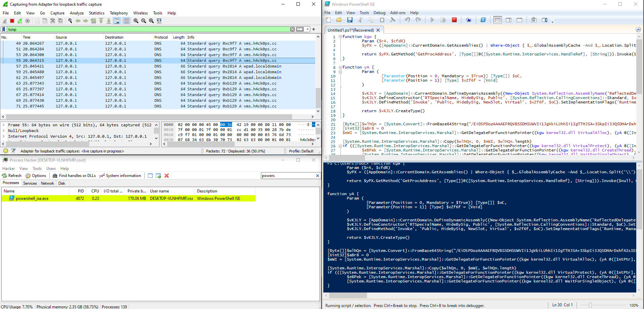Switch to the Network tab in Process Hacker

[x=47, y=183]
